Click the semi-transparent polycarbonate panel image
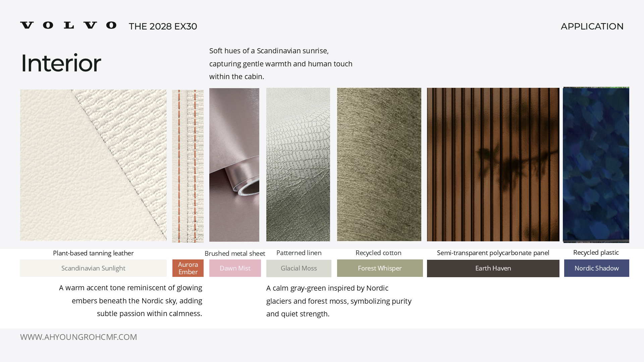 (493, 165)
